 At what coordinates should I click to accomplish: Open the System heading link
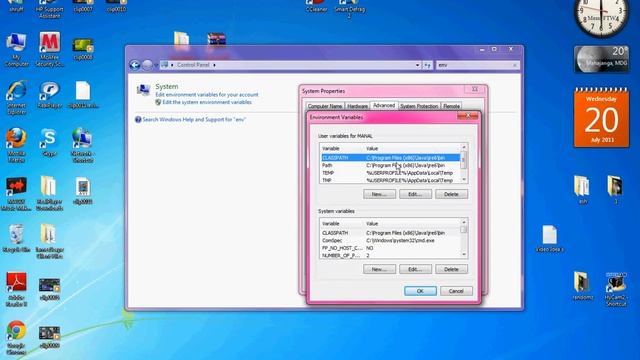pos(167,87)
